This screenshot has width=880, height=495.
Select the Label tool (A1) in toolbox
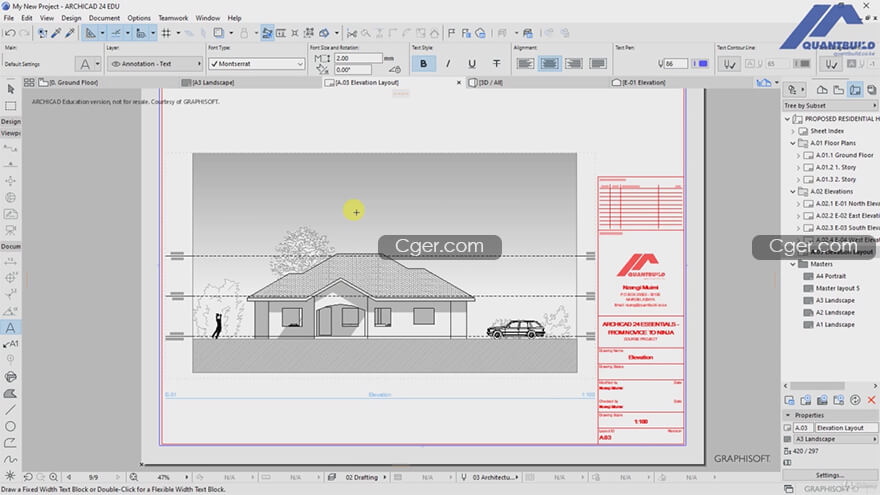point(10,343)
